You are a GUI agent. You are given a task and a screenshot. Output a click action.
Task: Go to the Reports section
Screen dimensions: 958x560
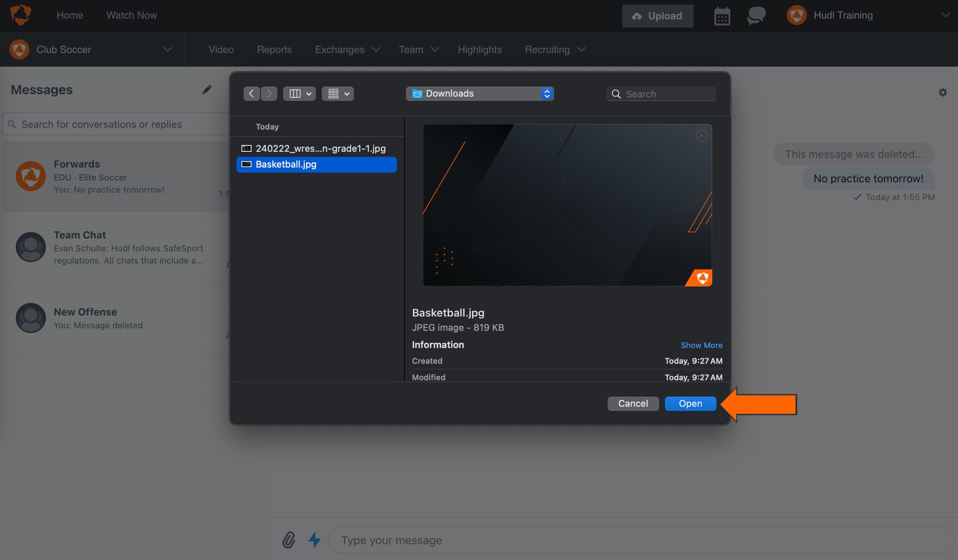[x=274, y=49]
